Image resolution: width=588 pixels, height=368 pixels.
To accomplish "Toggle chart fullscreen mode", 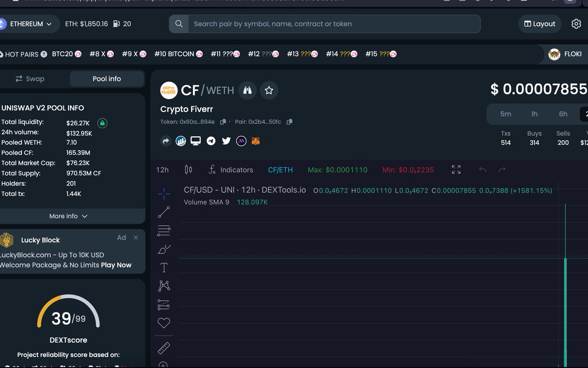I will pos(456,170).
